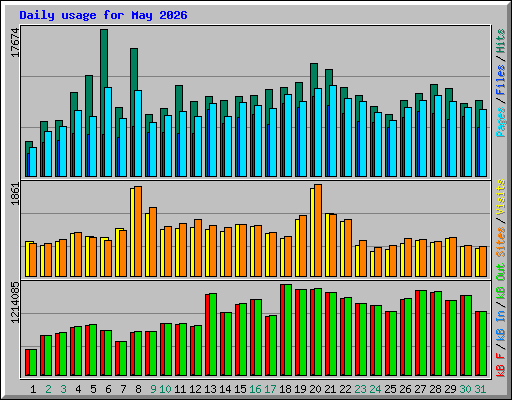Click day label 13 on x-axis
512x400 pixels.
click(210, 389)
